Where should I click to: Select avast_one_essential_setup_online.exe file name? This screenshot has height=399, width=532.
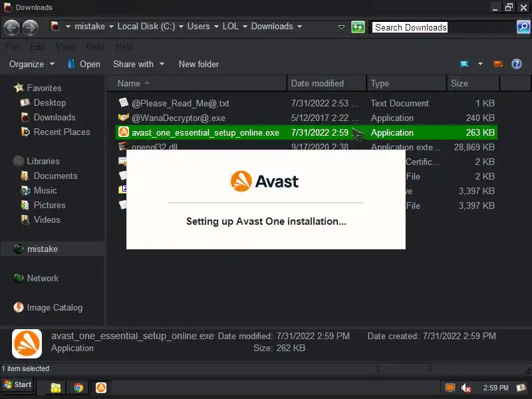point(205,132)
